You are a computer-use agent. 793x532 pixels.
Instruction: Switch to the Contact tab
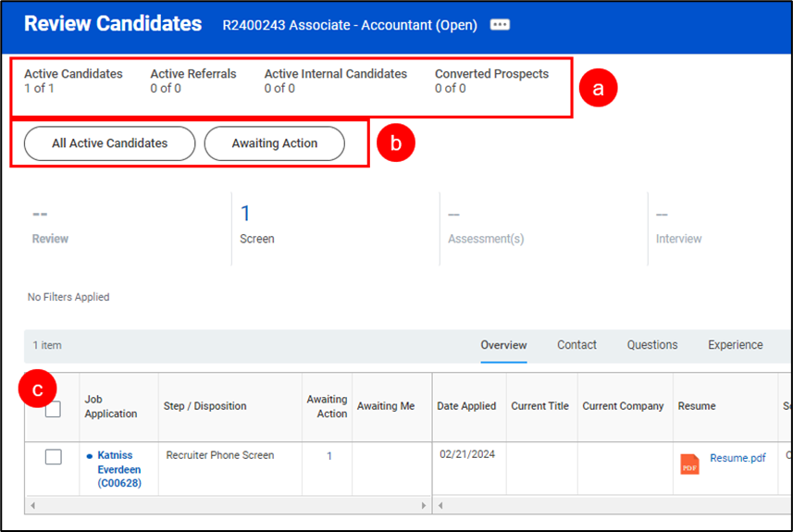tap(576, 345)
